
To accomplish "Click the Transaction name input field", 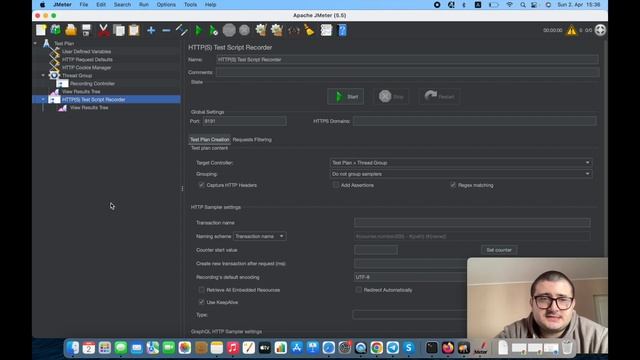I will (x=472, y=223).
